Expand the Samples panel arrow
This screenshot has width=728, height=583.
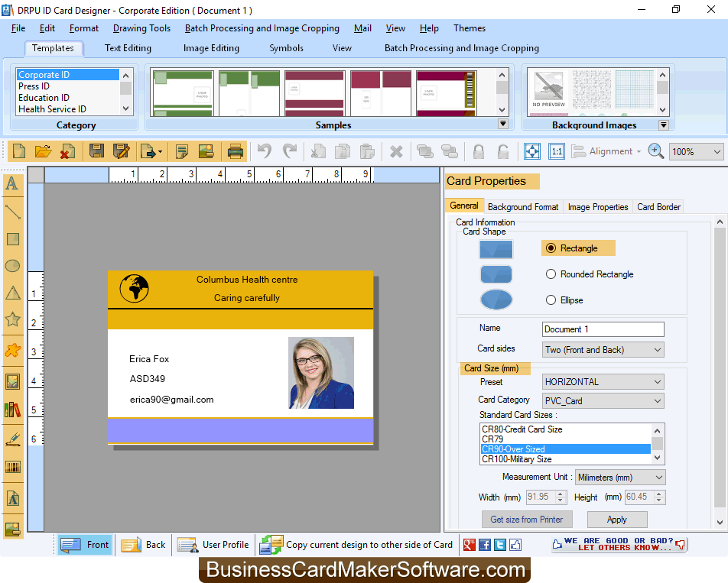(x=503, y=124)
